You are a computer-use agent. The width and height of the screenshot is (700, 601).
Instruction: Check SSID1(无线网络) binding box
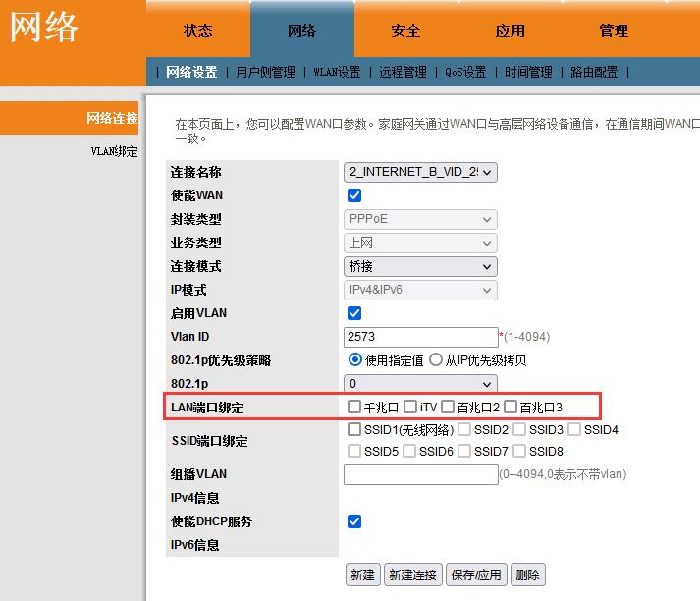(x=354, y=429)
